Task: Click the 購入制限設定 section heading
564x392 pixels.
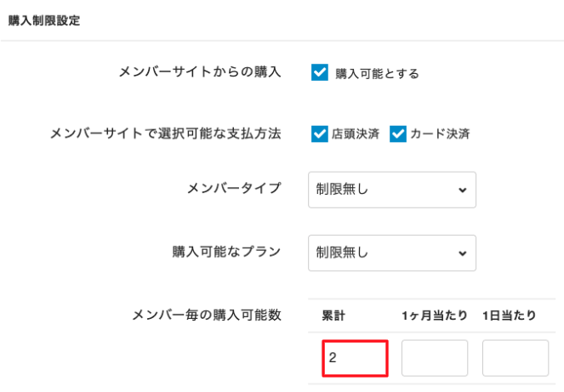Action: click(x=44, y=21)
